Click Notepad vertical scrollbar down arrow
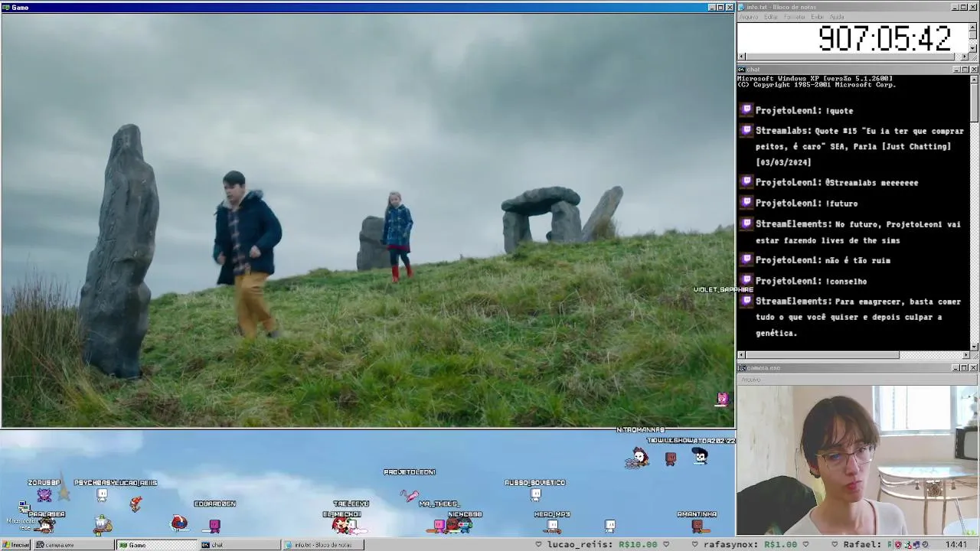Viewport: 980px width, 551px height. [973, 47]
